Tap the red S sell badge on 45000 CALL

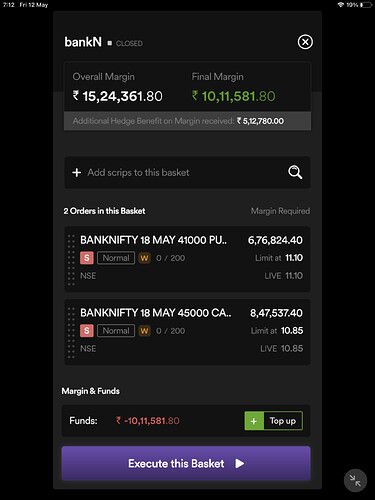click(x=87, y=331)
